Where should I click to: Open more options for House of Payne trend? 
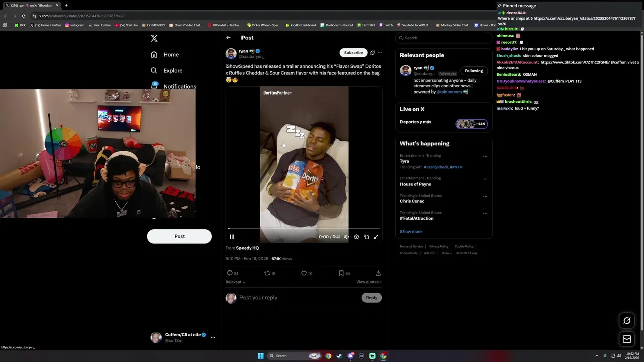point(485,179)
